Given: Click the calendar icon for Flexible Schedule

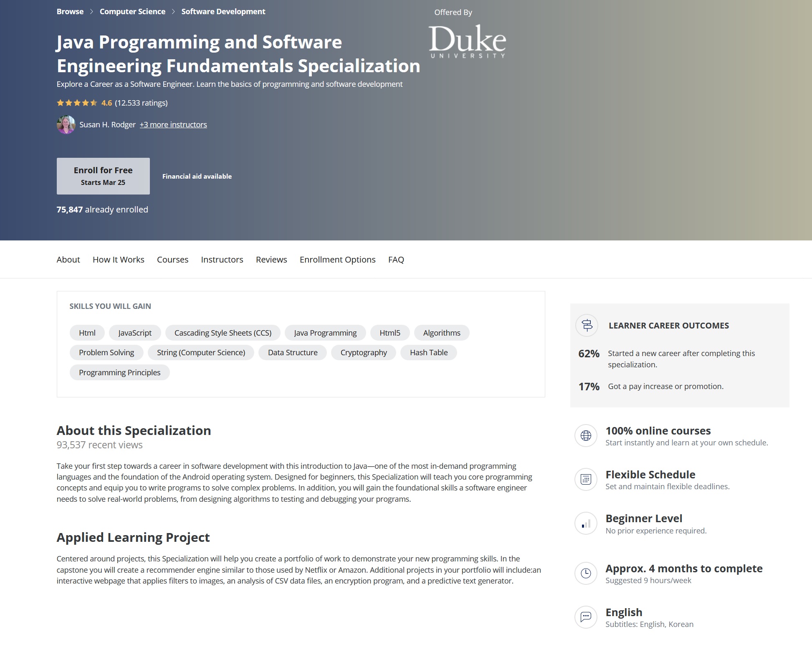Looking at the screenshot, I should [586, 480].
